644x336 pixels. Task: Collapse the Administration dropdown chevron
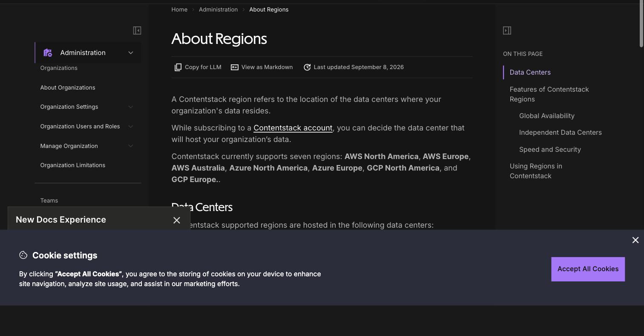coord(131,53)
